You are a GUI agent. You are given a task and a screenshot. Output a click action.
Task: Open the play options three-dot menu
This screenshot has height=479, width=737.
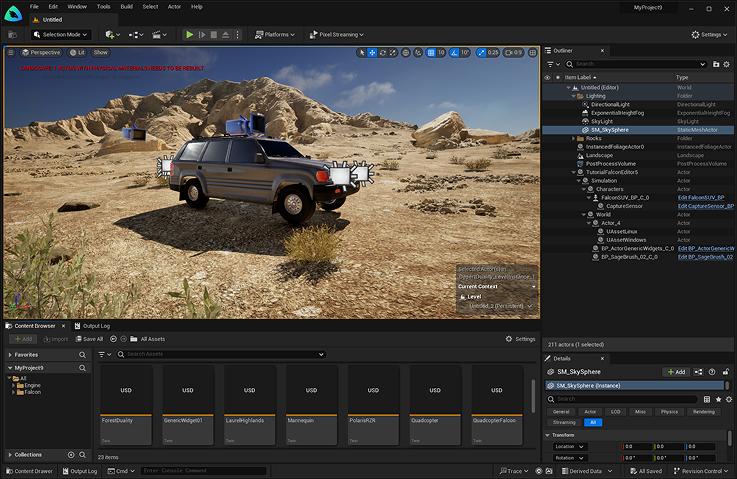(237, 35)
